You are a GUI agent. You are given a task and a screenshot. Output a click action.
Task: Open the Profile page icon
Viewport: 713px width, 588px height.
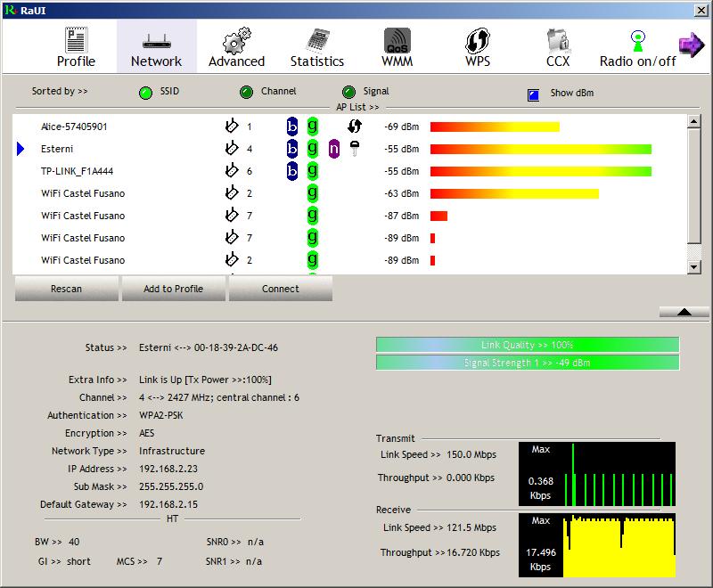tap(76, 42)
